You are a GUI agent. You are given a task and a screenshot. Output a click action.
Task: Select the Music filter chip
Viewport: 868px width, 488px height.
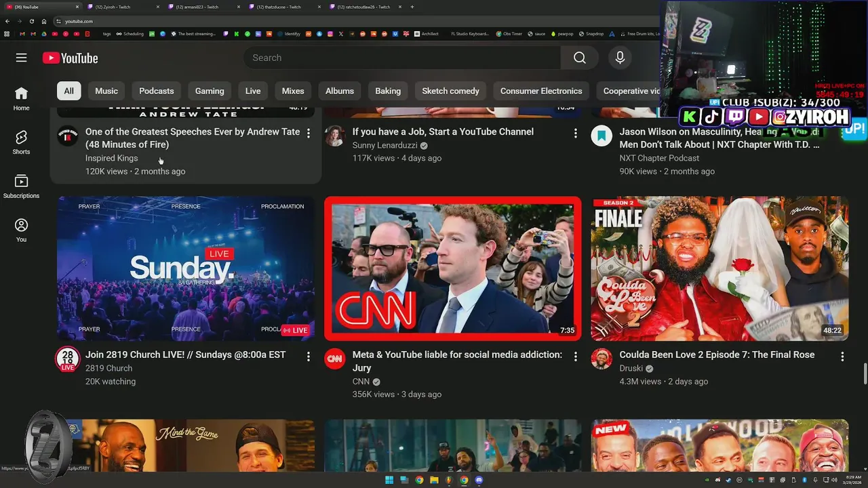tap(106, 91)
